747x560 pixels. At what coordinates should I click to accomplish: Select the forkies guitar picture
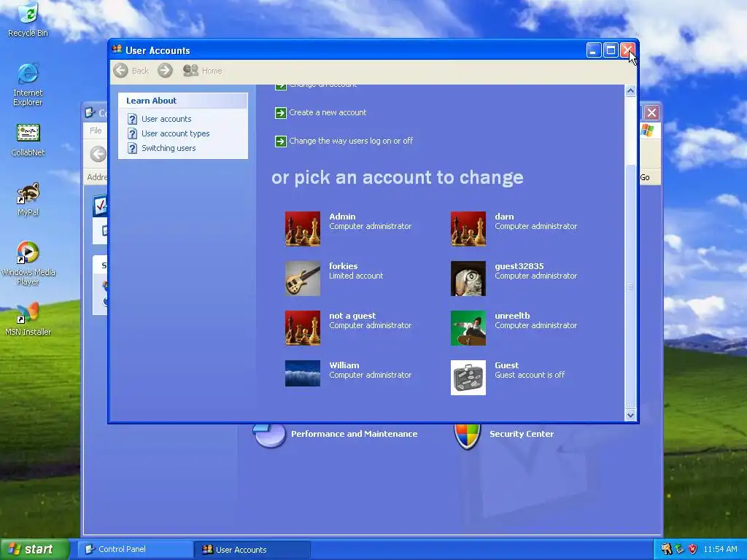(303, 278)
